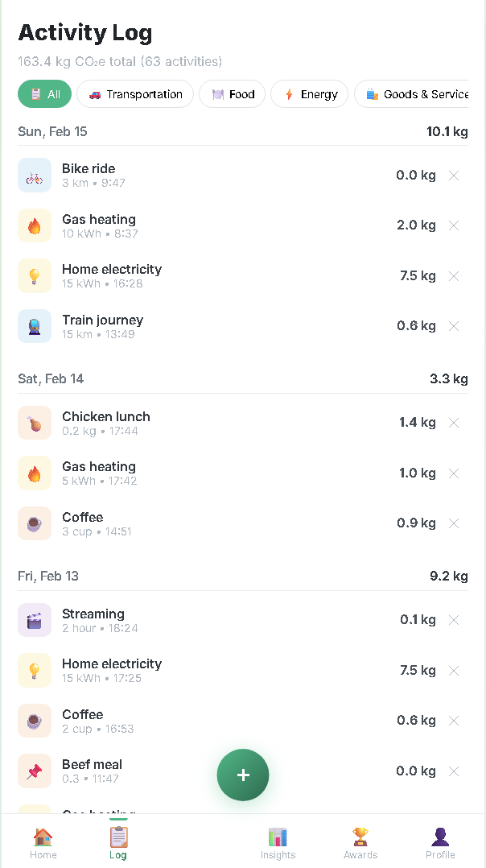Delete the Bike ride entry
Image resolution: width=486 pixels, height=868 pixels.
tap(454, 176)
